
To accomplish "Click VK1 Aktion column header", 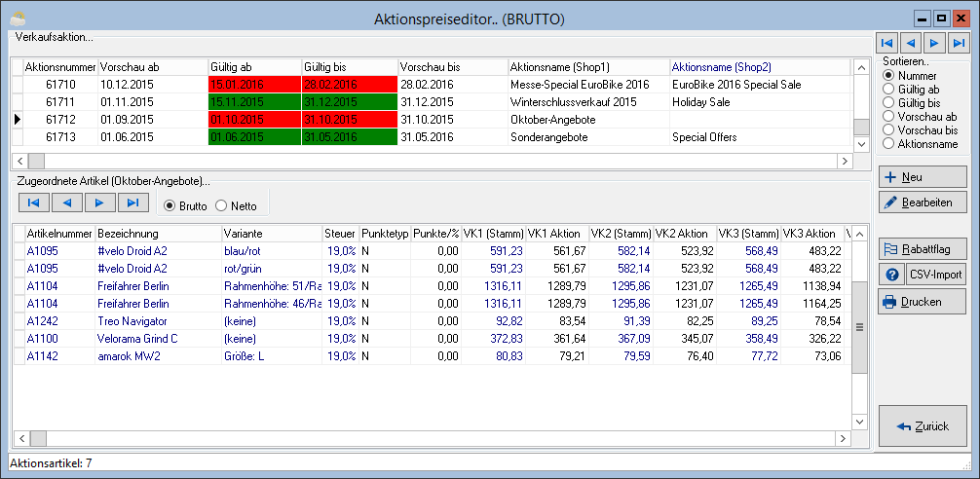I will pos(557,234).
